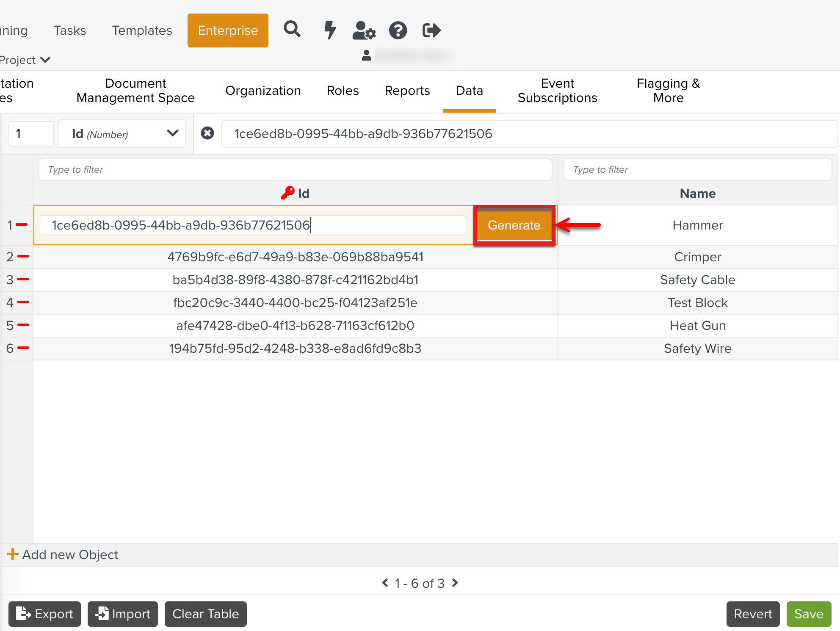This screenshot has width=840, height=631.
Task: Switch to the Reports tab
Action: point(407,91)
